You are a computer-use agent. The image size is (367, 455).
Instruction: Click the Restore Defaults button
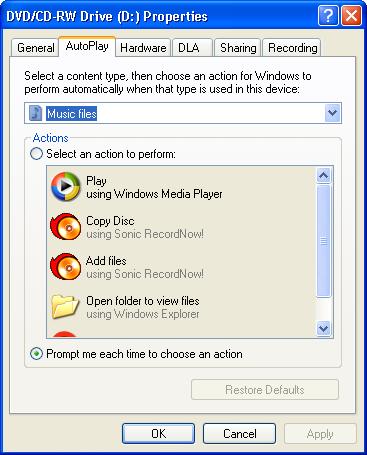point(265,389)
